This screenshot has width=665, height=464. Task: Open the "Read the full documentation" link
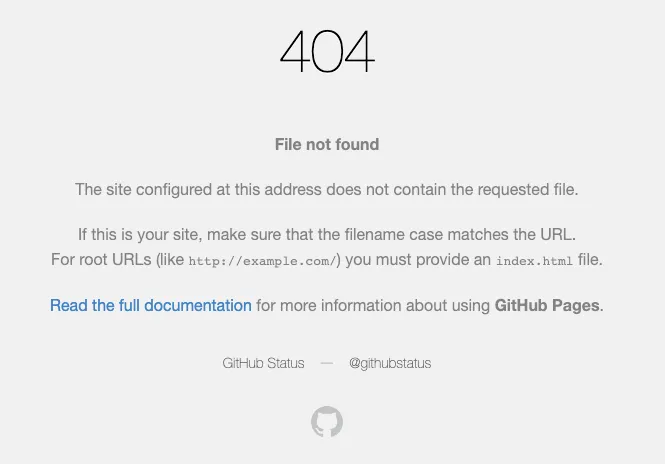[x=151, y=305]
